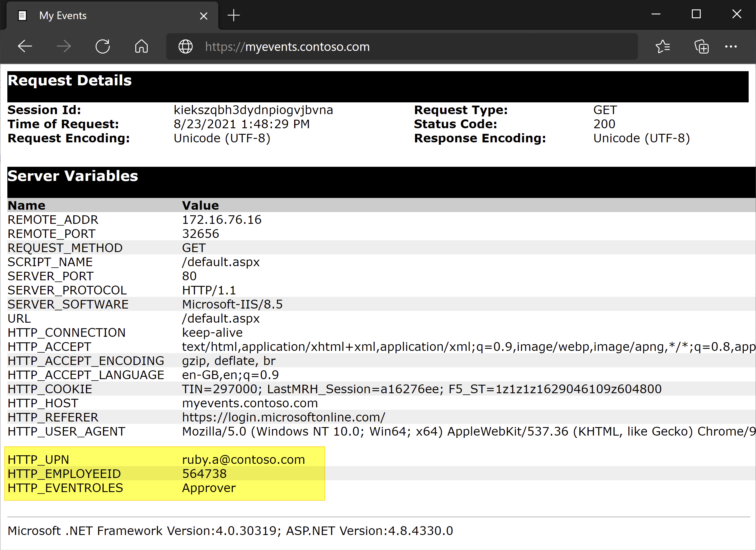This screenshot has width=756, height=550.
Task: Click the HTTP_ACCEPT row name
Action: (49, 347)
